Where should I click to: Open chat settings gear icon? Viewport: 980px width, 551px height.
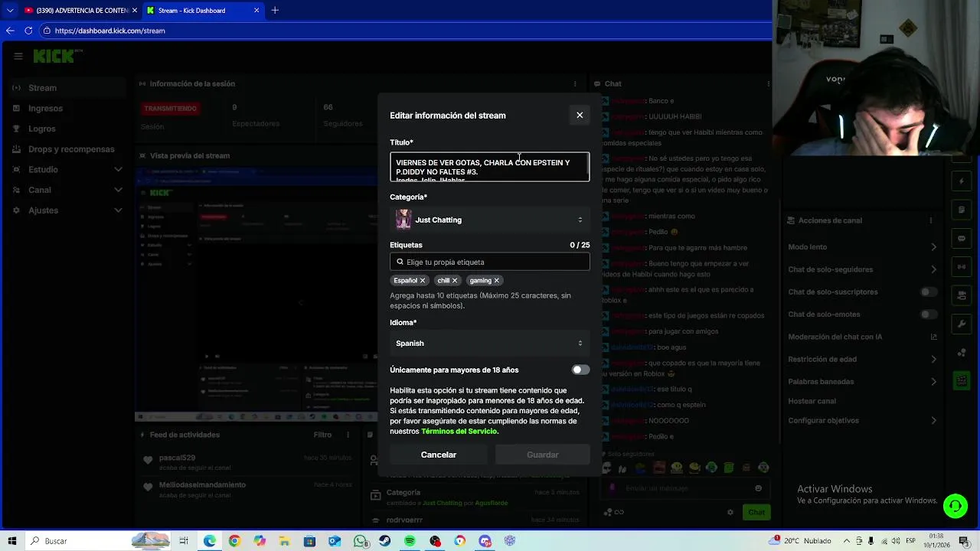730,512
